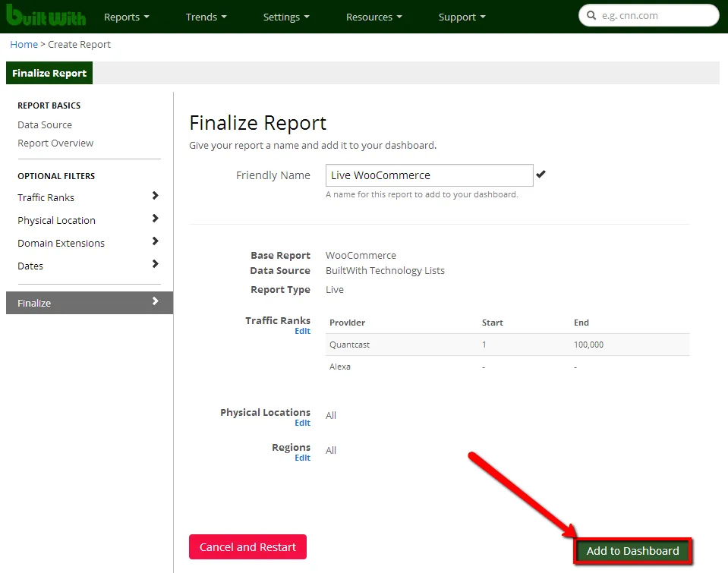Select the Finalize Report tab

[49, 73]
